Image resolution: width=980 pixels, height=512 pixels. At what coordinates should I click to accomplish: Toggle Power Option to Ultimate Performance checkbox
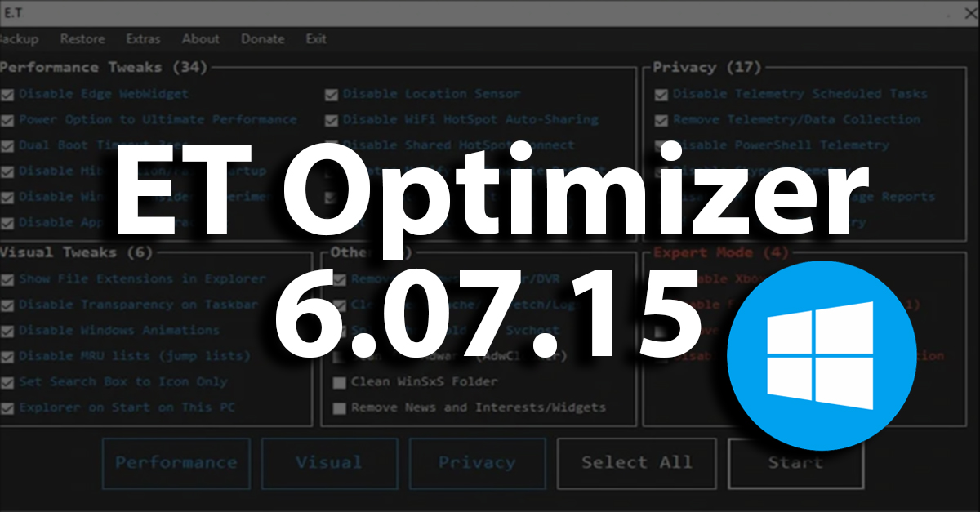point(7,120)
